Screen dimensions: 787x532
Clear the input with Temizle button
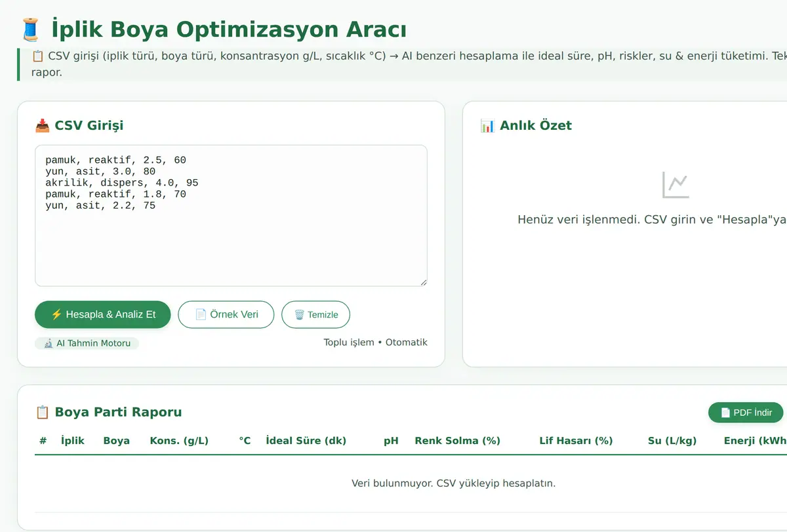(x=315, y=314)
